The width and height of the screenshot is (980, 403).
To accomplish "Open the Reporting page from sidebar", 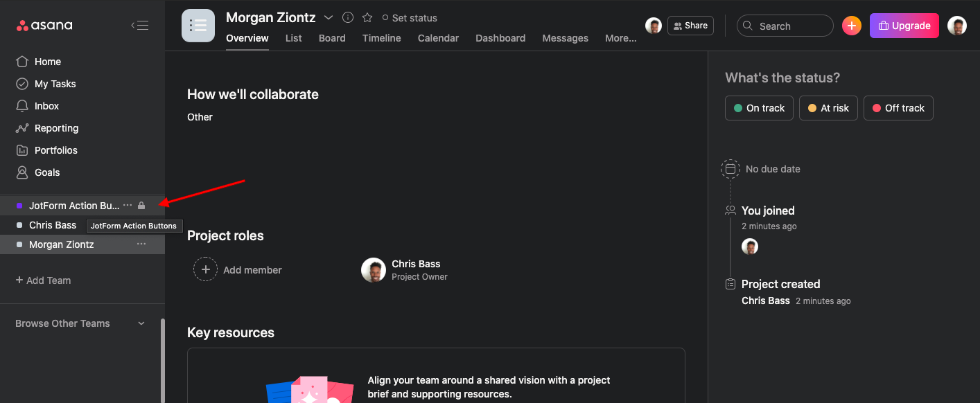I will coord(56,128).
